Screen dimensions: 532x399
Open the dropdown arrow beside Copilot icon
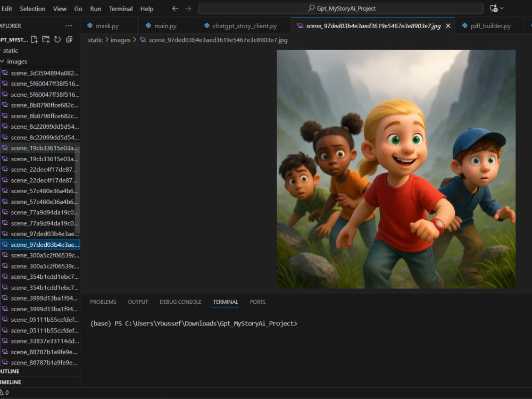click(x=502, y=9)
